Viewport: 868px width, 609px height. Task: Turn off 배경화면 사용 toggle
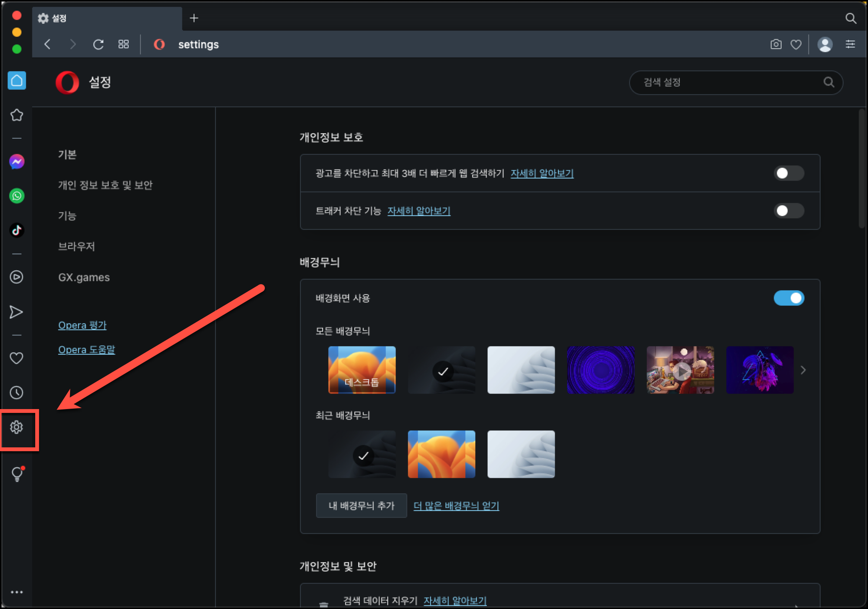coord(788,298)
